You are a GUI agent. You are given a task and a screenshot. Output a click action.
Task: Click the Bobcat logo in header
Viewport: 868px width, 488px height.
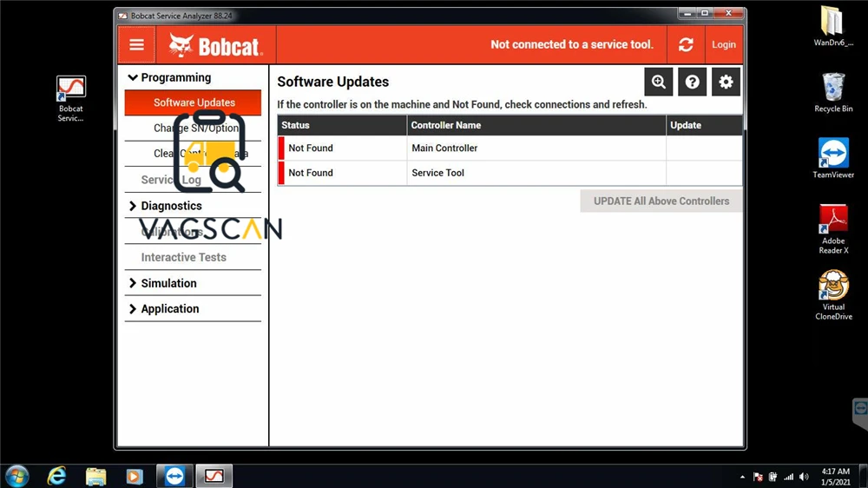coord(214,46)
